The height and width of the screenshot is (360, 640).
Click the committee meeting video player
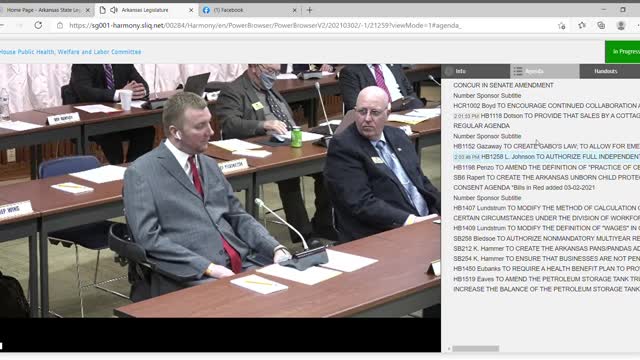click(x=220, y=191)
